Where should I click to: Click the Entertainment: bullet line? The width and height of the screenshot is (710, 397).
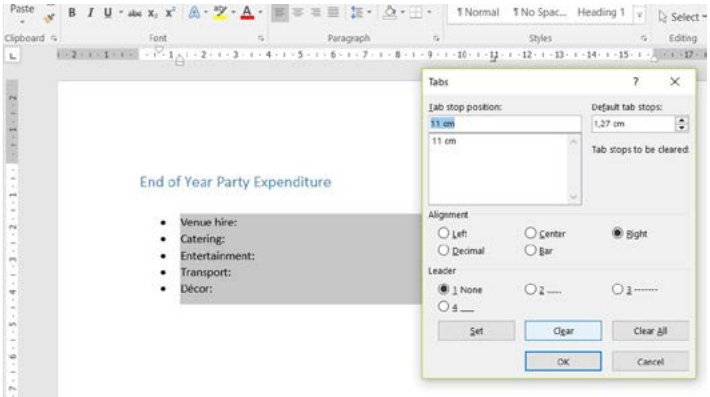click(x=217, y=256)
